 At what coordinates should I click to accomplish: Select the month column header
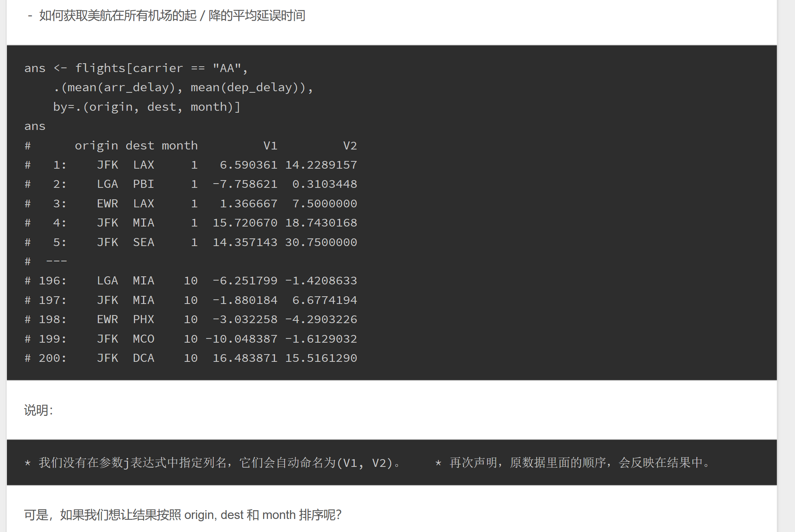pos(179,145)
